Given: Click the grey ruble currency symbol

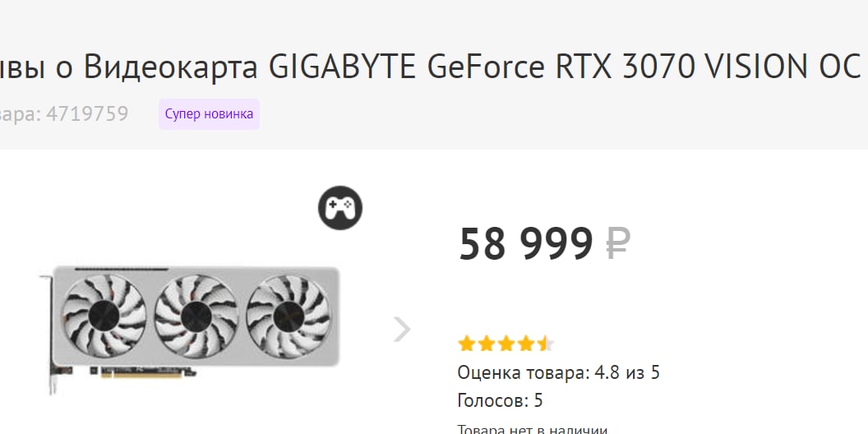Looking at the screenshot, I should point(618,244).
